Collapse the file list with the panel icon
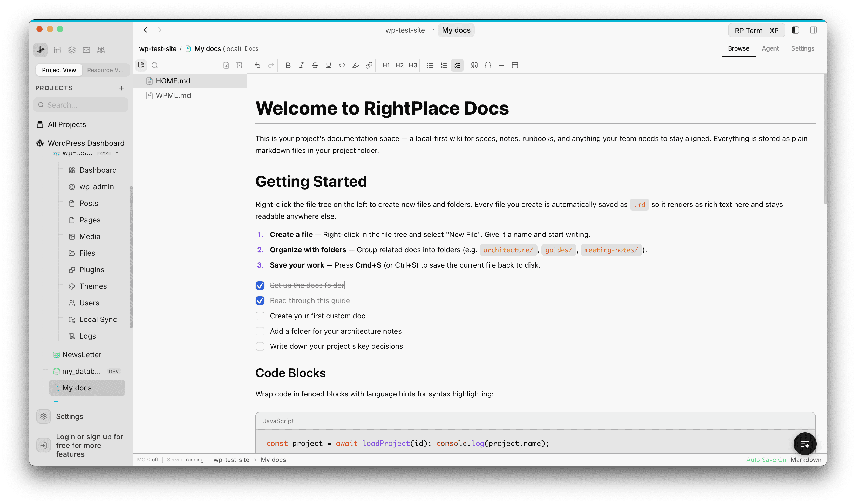This screenshot has height=504, width=856. (239, 65)
